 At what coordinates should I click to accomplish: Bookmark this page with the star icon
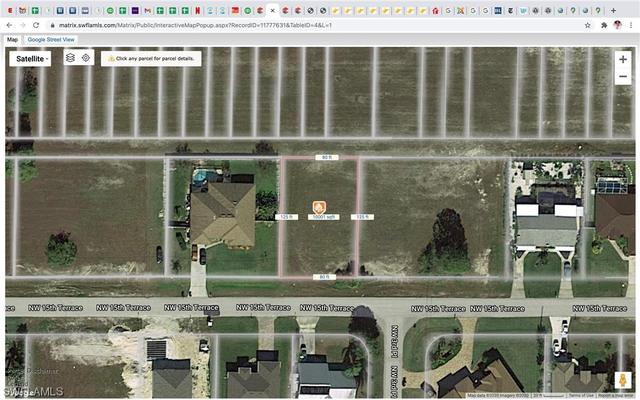pyautogui.click(x=587, y=24)
